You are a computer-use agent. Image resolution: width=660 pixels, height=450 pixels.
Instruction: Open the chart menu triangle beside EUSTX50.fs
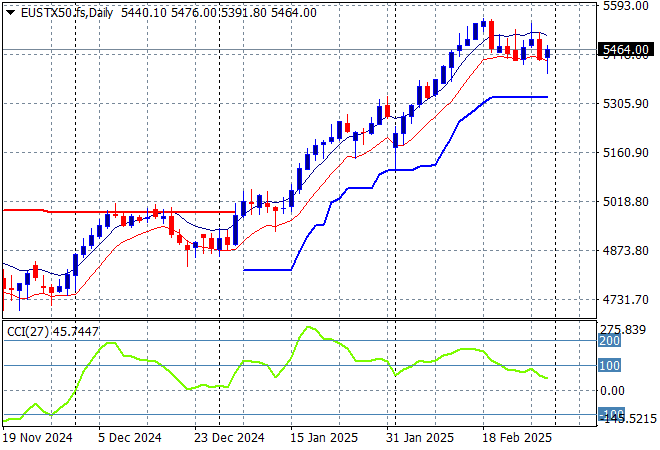coord(10,12)
